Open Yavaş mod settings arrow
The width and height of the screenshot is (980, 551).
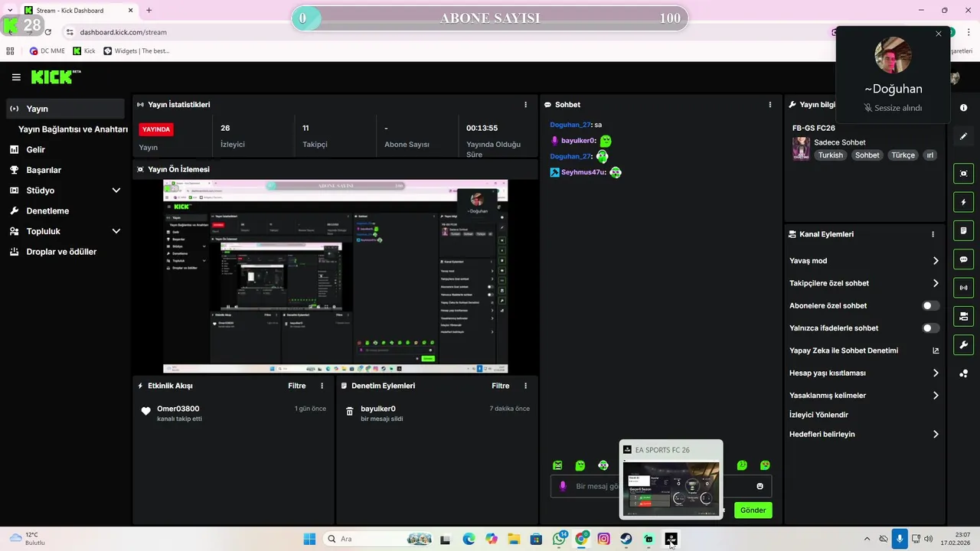coord(936,261)
